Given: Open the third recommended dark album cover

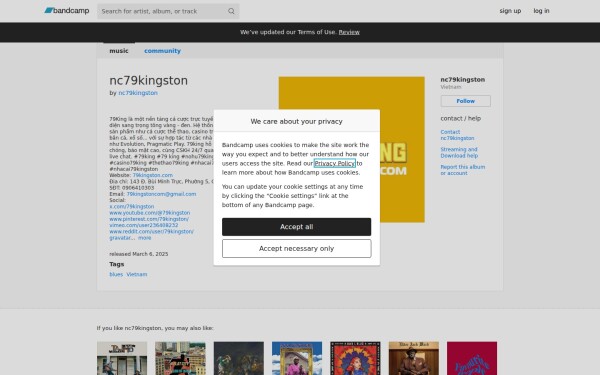Looking at the screenshot, I should tap(239, 358).
